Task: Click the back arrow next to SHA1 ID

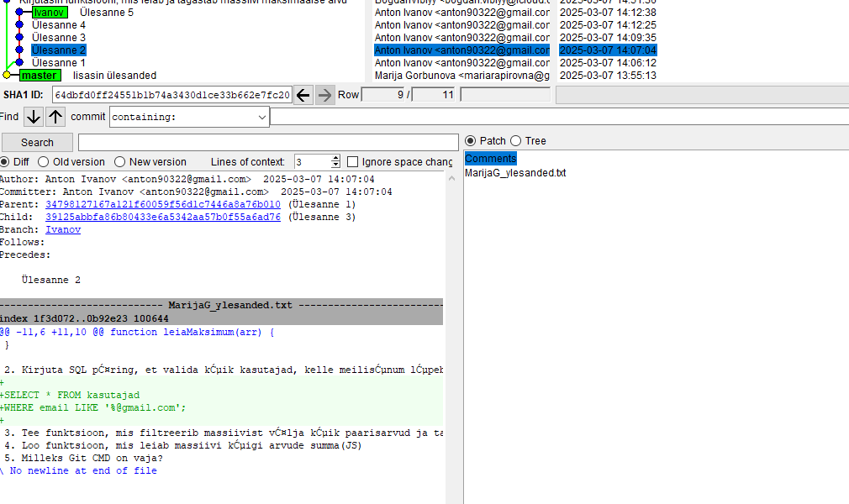Action: 303,95
